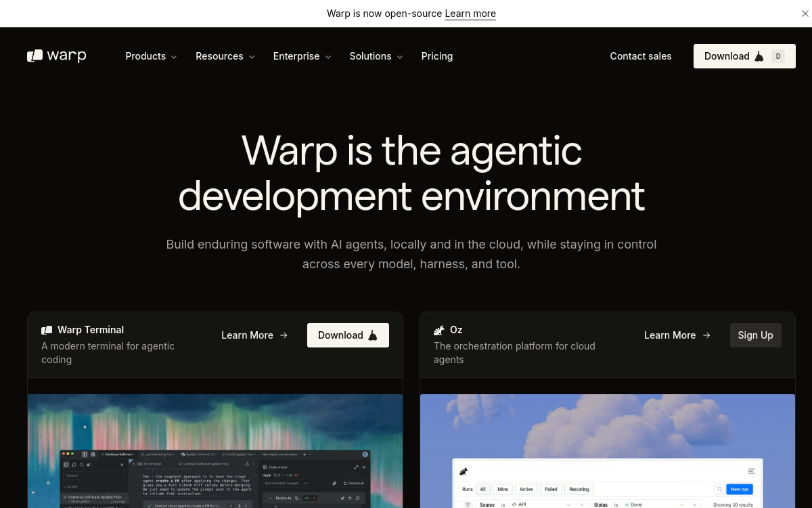Click 'The orchestration platform for cloud agents' text
This screenshot has height=508, width=812.
[514, 353]
